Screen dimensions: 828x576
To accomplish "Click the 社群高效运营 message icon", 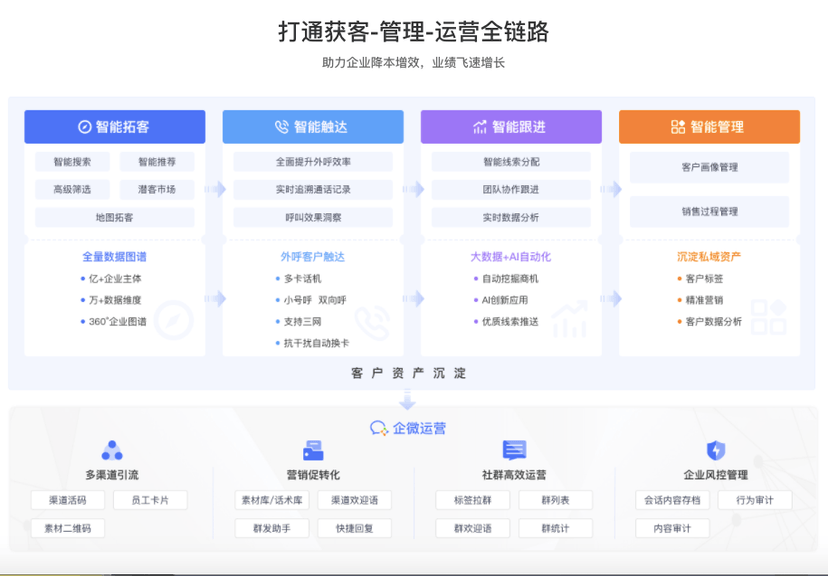I will tap(514, 450).
